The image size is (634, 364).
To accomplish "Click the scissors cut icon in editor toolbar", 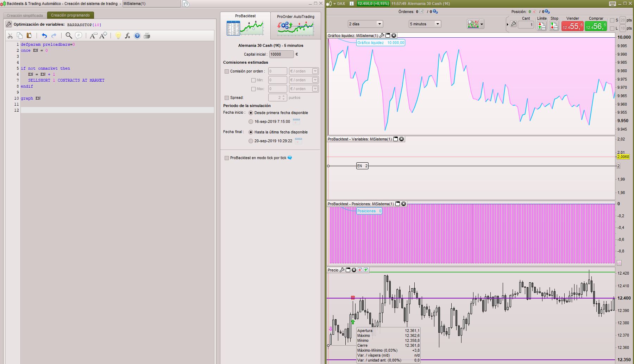I will coord(10,36).
